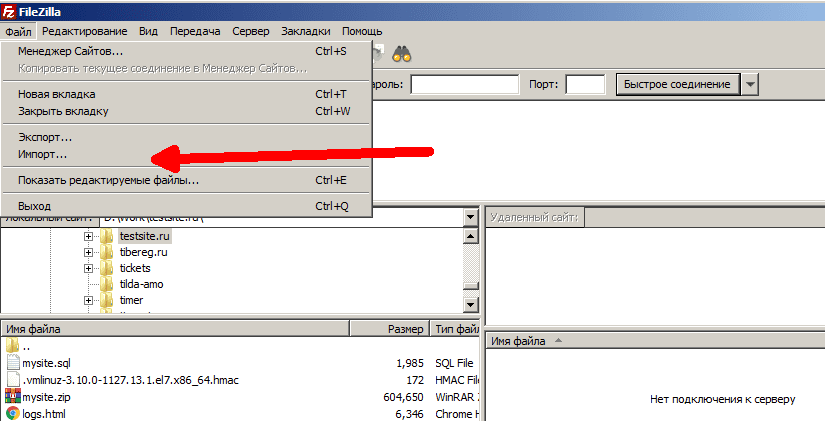Select the tibereg.ru tree label
This screenshot has height=421, width=825.
tap(143, 252)
